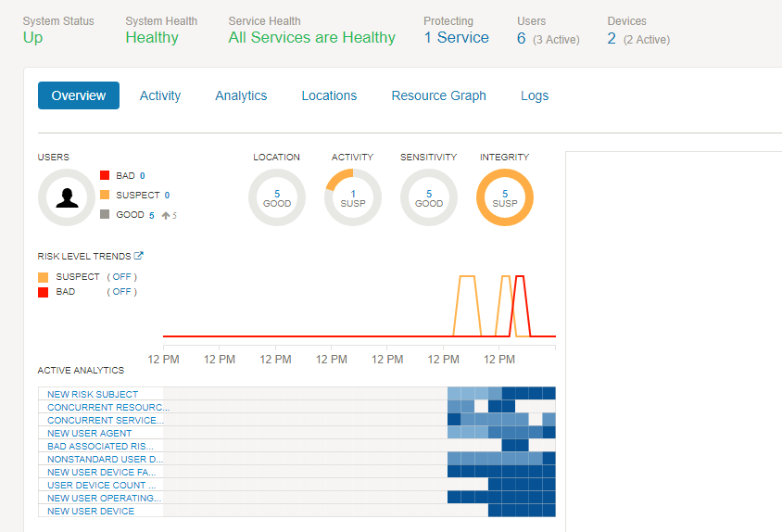This screenshot has height=532, width=782.
Task: Click the red spike on the trend chart
Action: 520,278
